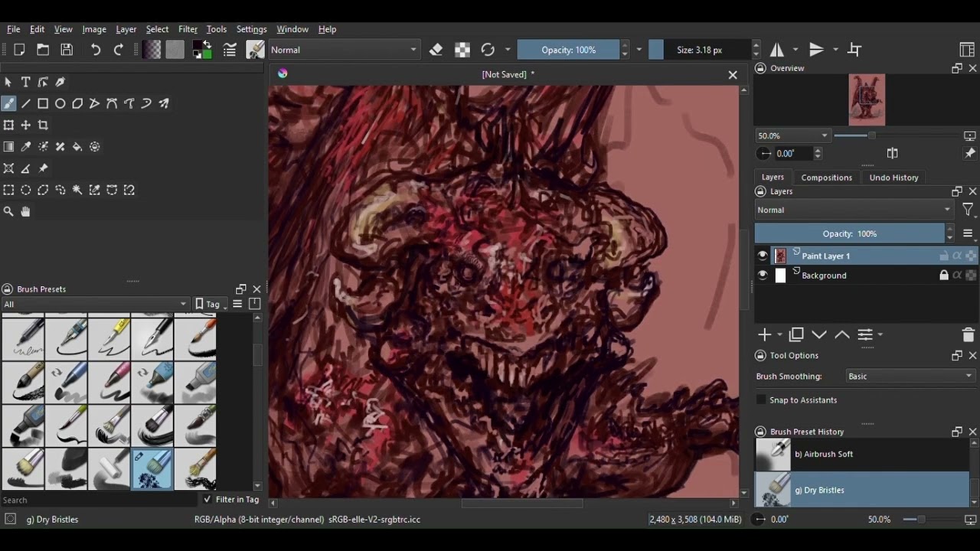Viewport: 980px width, 551px height.
Task: Delete the selected layer
Action: click(x=968, y=334)
